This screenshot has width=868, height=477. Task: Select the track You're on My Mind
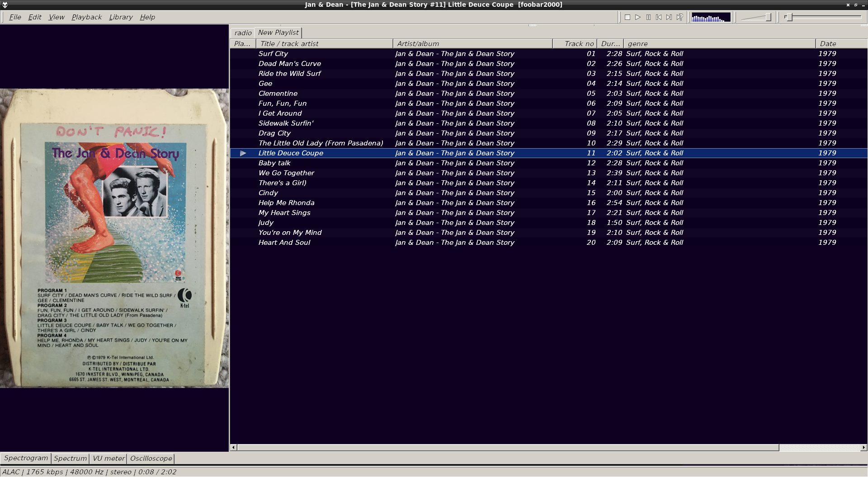coord(548,233)
